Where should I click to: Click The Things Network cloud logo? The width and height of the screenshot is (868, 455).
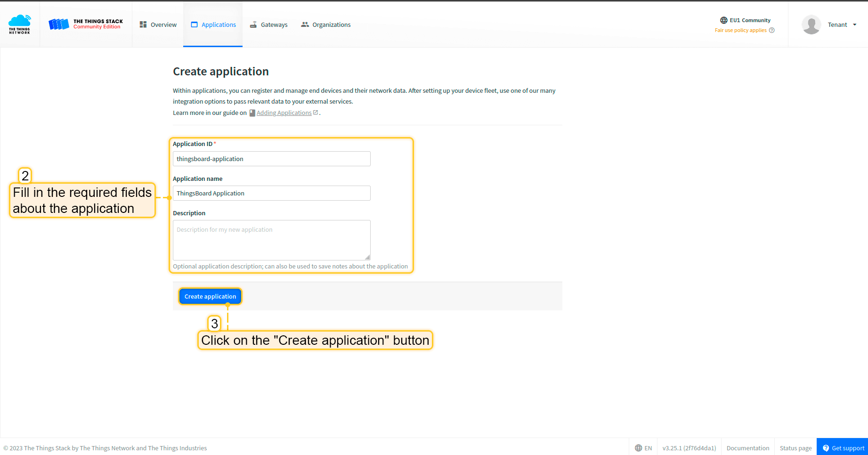19,24
